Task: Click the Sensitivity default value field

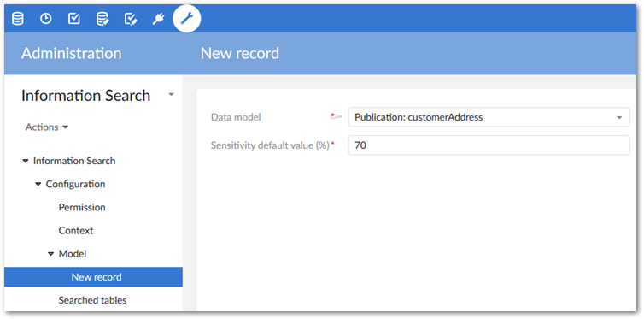Action: [x=489, y=145]
